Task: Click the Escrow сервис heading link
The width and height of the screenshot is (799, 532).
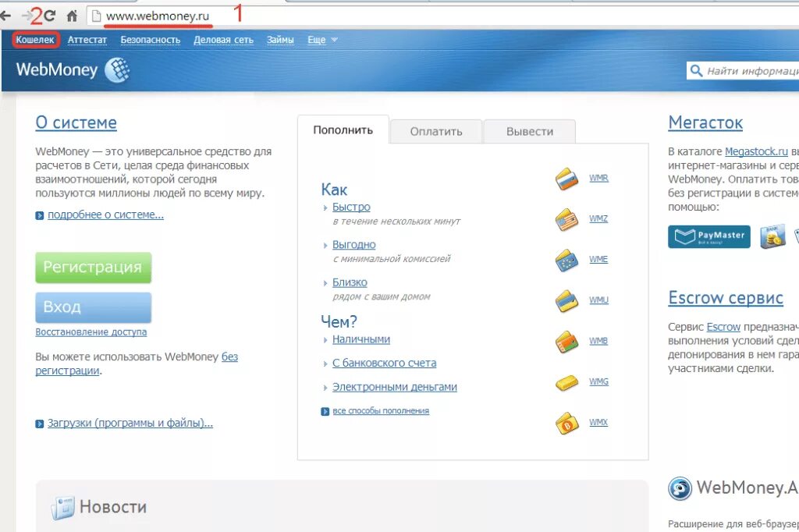Action: point(726,298)
